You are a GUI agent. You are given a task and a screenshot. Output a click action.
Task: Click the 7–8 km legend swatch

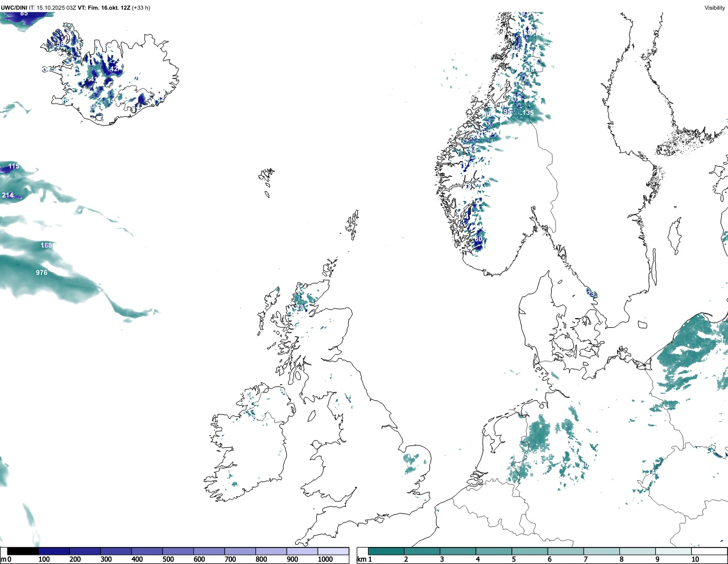(x=601, y=551)
